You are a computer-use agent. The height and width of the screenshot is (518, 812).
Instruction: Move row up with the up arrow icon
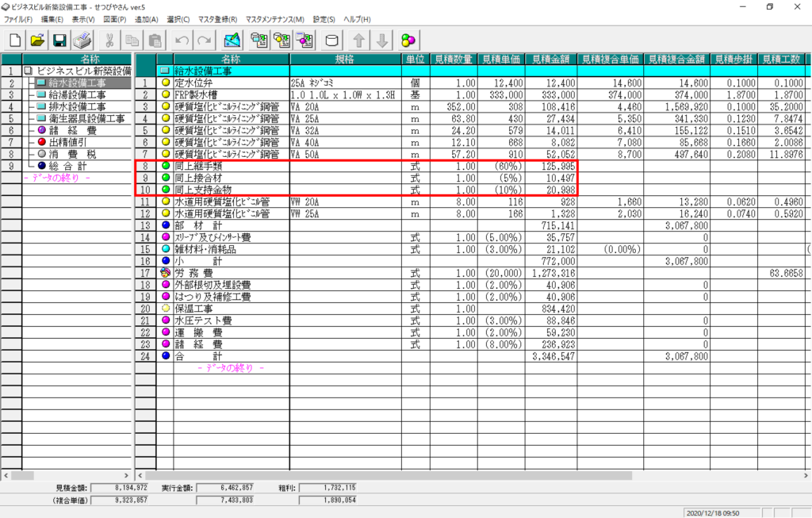click(359, 40)
